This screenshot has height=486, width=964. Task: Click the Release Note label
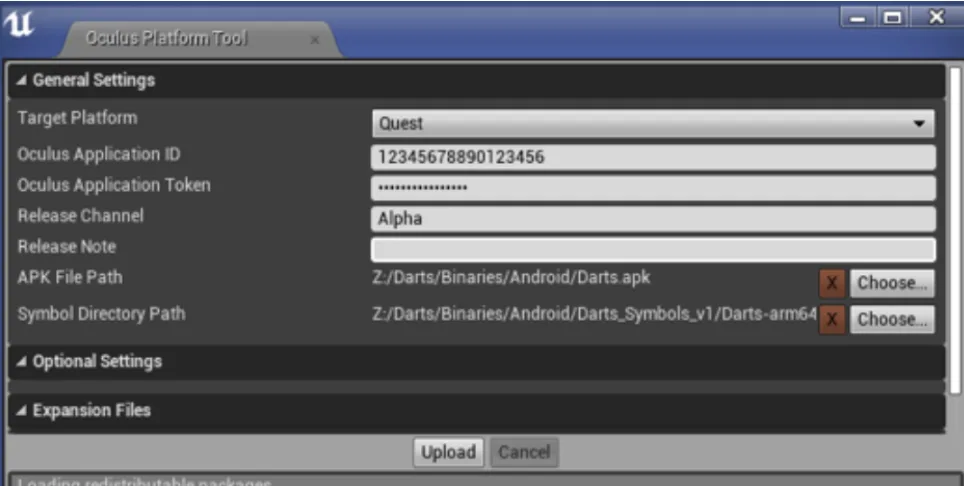click(66, 246)
